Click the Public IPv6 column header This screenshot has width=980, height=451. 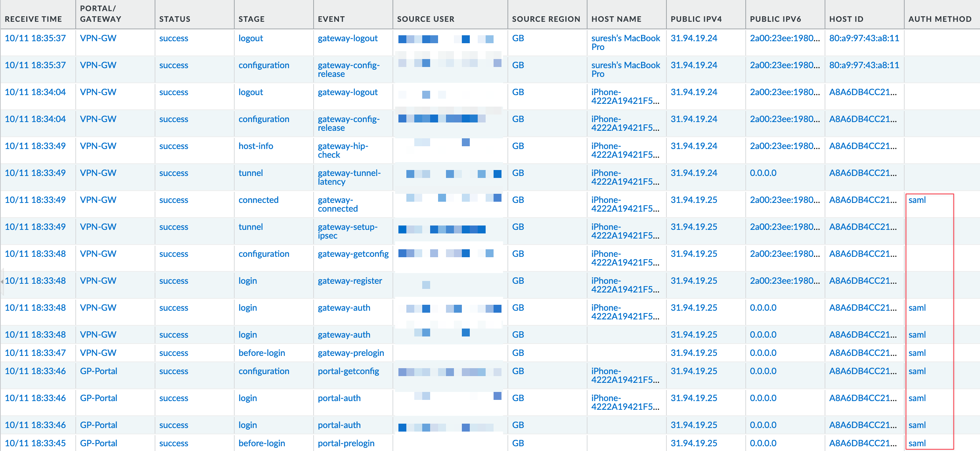775,19
